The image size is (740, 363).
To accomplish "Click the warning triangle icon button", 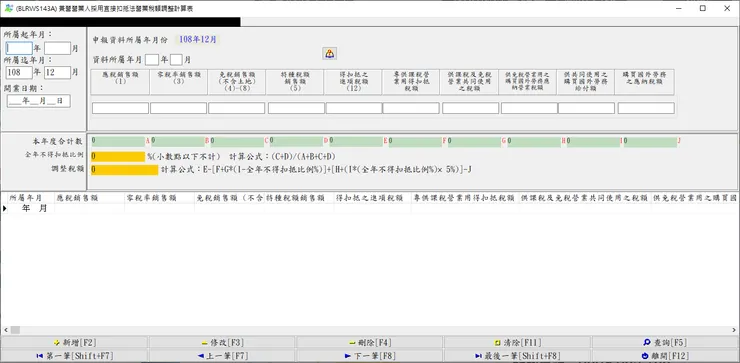I will point(329,53).
